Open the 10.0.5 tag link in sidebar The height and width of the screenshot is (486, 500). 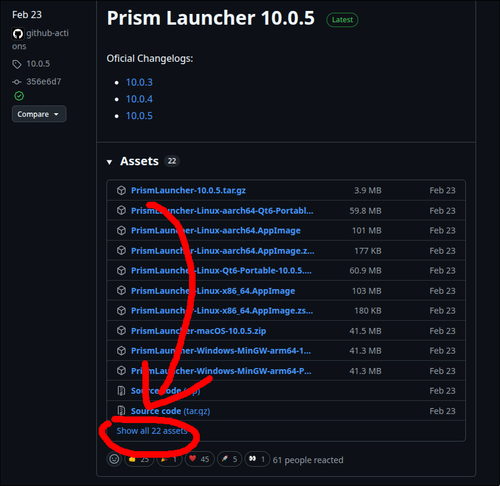pyautogui.click(x=38, y=64)
